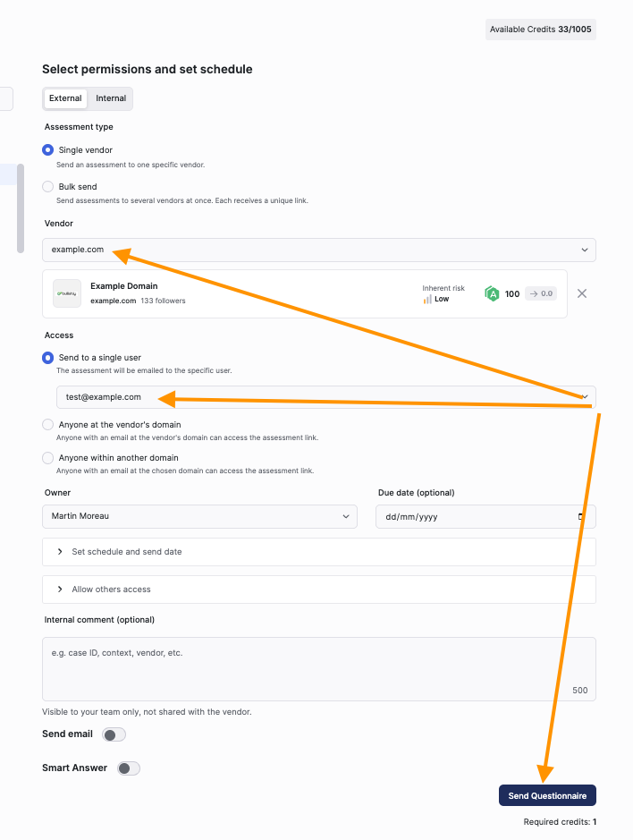Click the Send Questionnaire button
The height and width of the screenshot is (840, 633).
pyautogui.click(x=547, y=795)
